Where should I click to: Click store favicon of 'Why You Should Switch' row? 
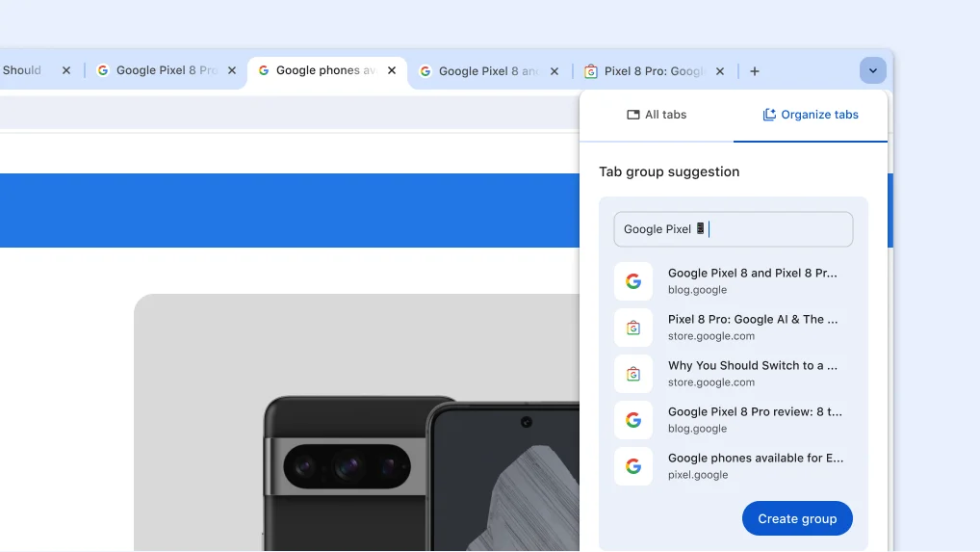(x=633, y=374)
